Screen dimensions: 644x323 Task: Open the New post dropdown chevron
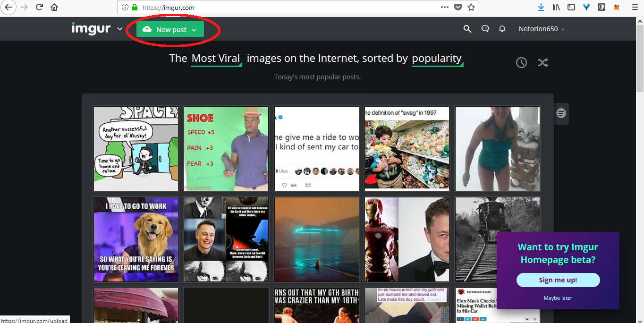[x=194, y=29]
